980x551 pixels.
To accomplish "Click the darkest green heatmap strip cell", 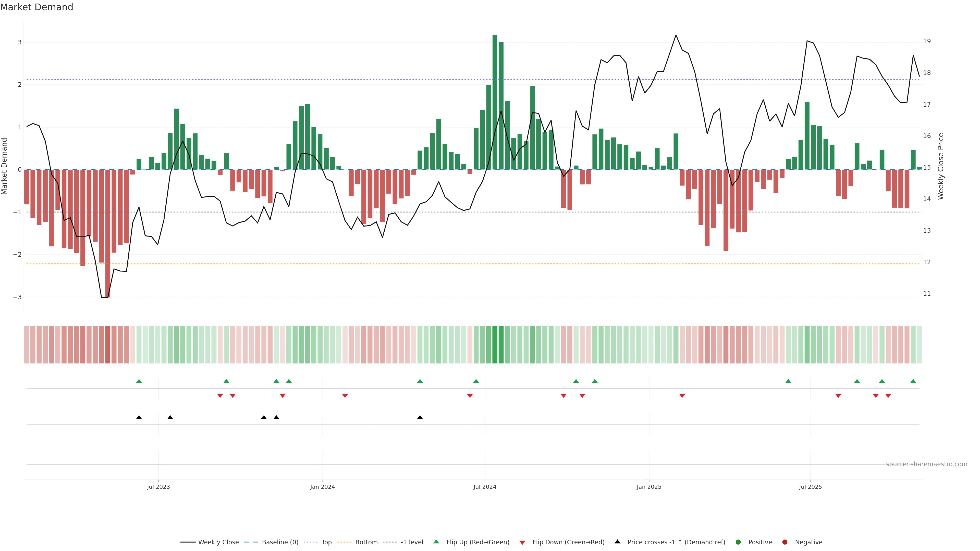I will [x=495, y=345].
